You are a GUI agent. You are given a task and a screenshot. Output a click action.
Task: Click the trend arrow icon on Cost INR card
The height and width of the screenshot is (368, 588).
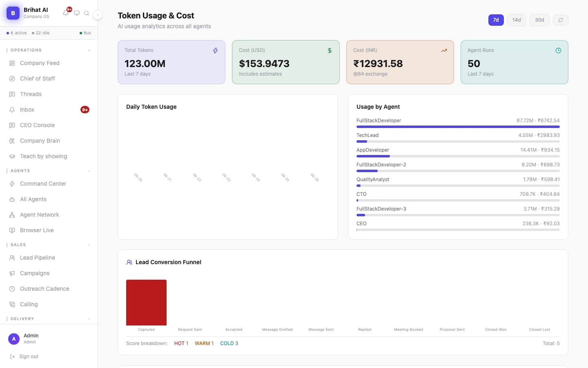444,51
